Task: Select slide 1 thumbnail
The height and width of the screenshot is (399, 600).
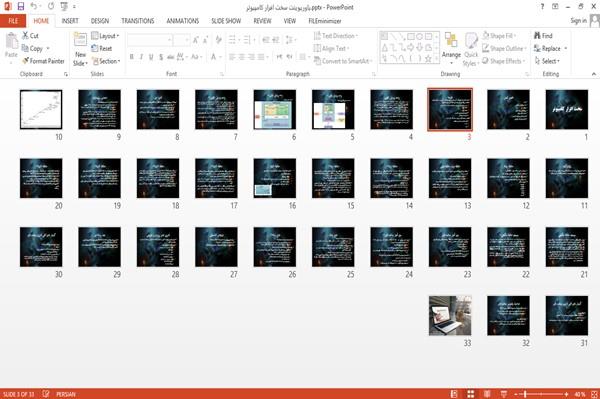Action: click(x=567, y=109)
